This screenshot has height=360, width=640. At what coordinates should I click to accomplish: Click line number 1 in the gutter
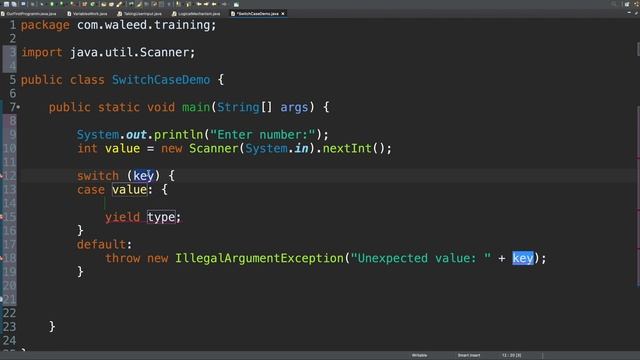coord(13,25)
